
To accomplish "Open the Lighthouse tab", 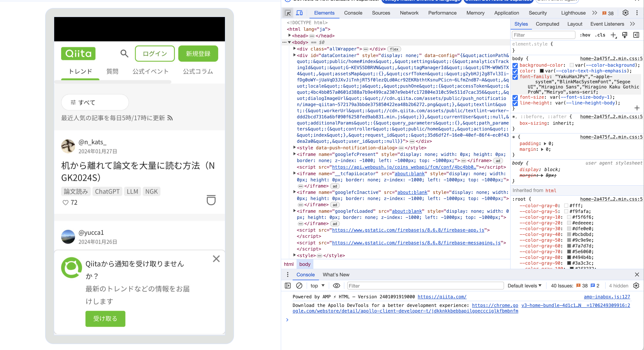I will click(x=573, y=13).
